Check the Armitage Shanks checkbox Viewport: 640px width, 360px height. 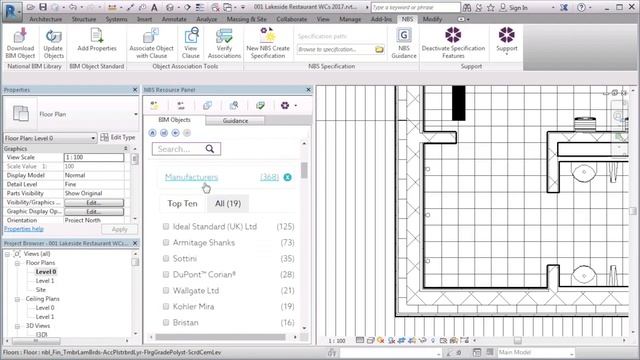(166, 242)
